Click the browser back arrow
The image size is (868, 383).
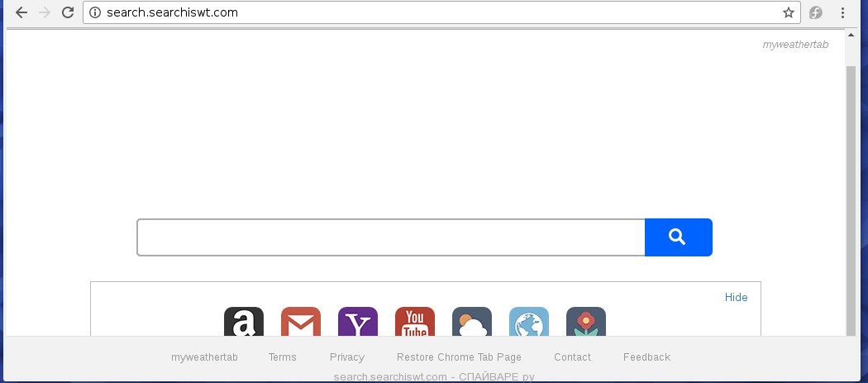pos(21,12)
